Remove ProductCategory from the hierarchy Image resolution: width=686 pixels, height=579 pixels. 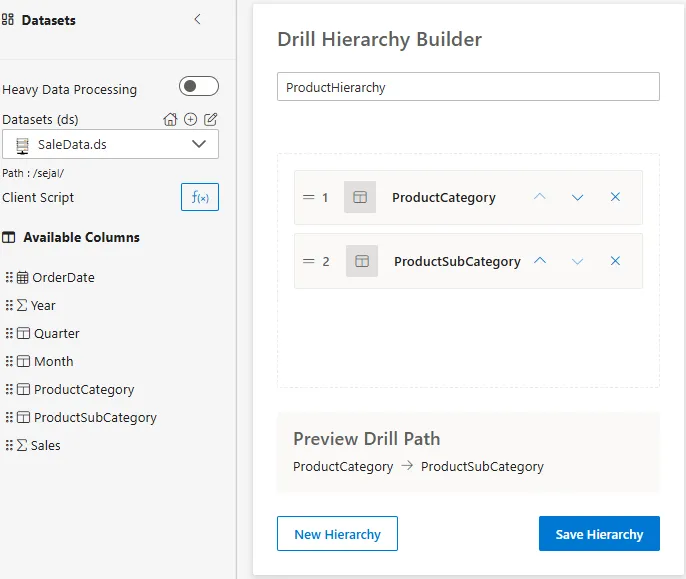coord(615,197)
